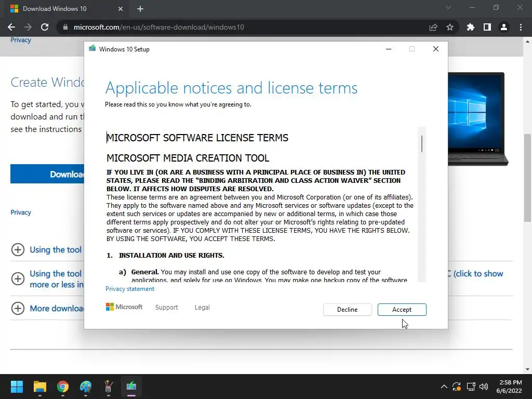Open the fourth pinned taskbar app
Image resolution: width=532 pixels, height=399 pixels.
pos(109,387)
